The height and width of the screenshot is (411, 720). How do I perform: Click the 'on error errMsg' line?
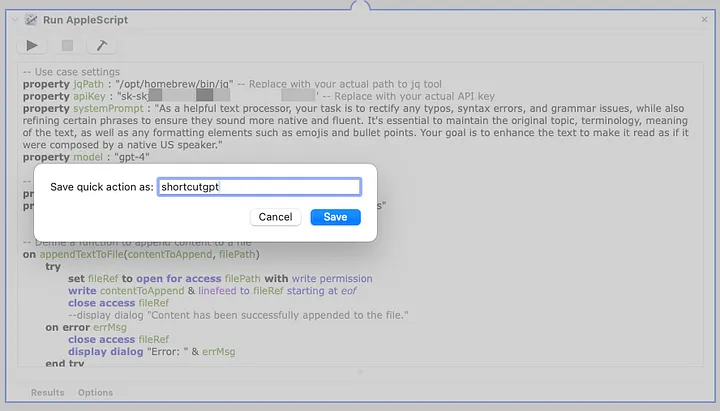coord(86,327)
